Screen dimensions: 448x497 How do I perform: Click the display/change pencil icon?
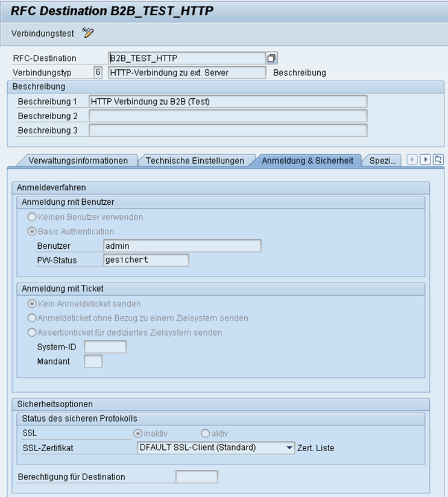(88, 33)
